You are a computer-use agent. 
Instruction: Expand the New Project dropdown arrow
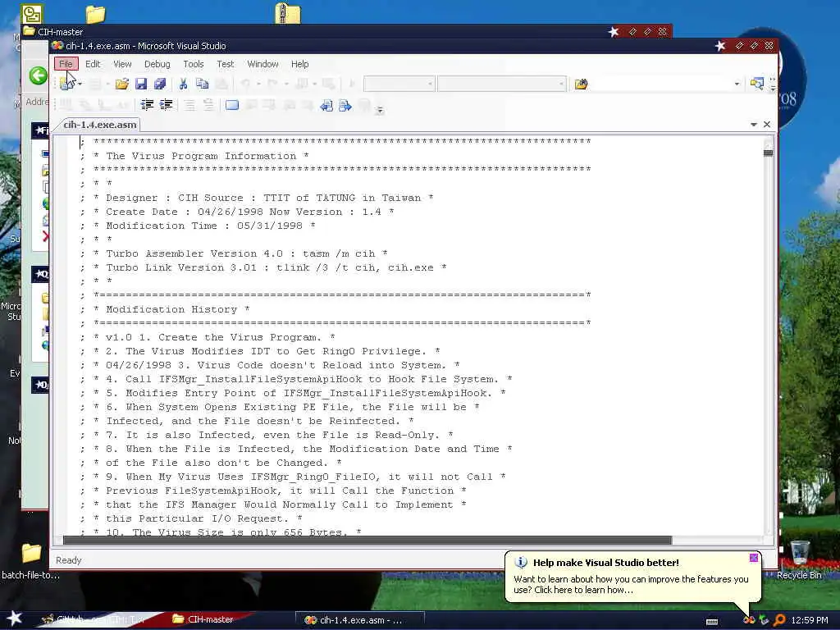pos(80,84)
